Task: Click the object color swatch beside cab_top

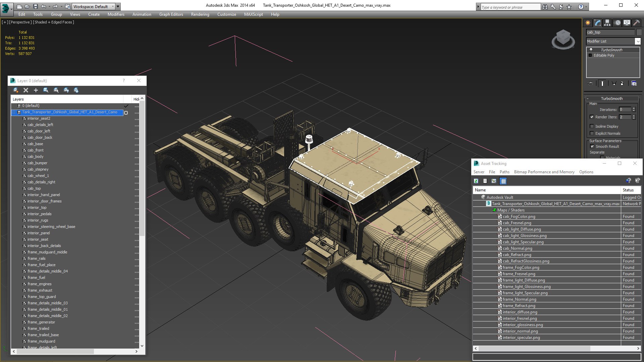Action: (x=639, y=32)
